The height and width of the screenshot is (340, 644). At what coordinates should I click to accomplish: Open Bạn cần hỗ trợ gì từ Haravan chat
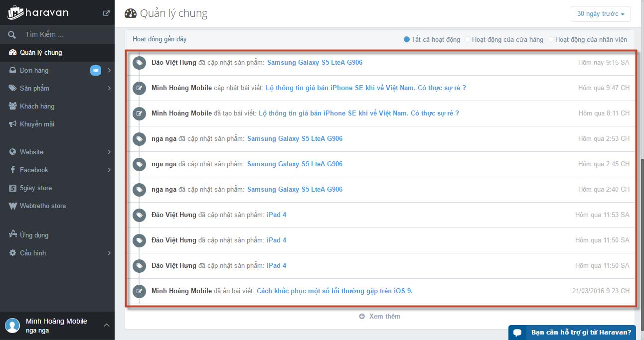(x=572, y=333)
